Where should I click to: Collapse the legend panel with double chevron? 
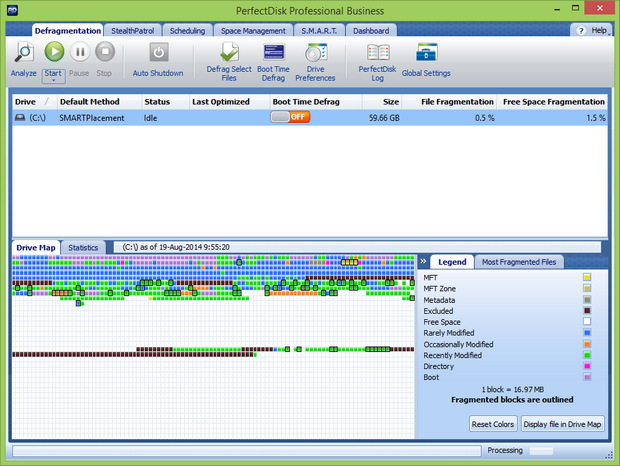tap(423, 261)
